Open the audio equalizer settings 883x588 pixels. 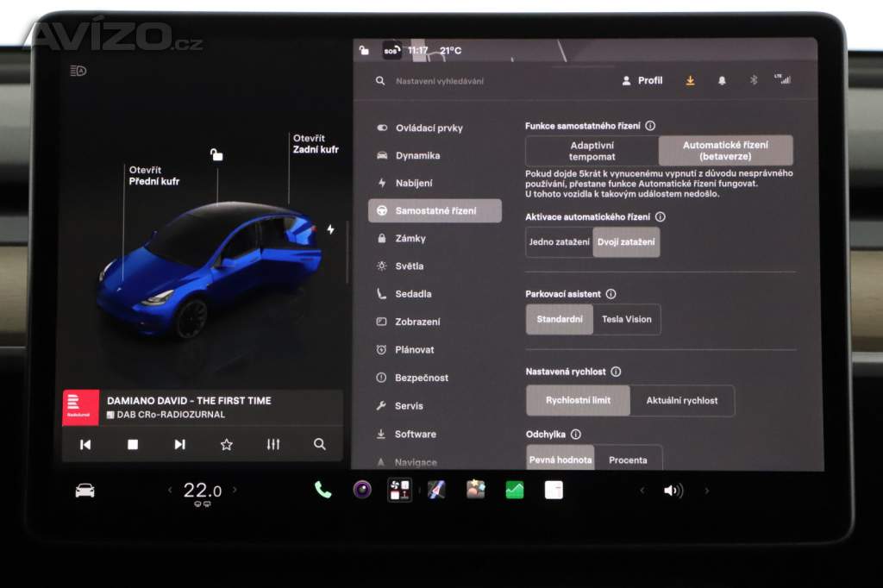(x=273, y=444)
